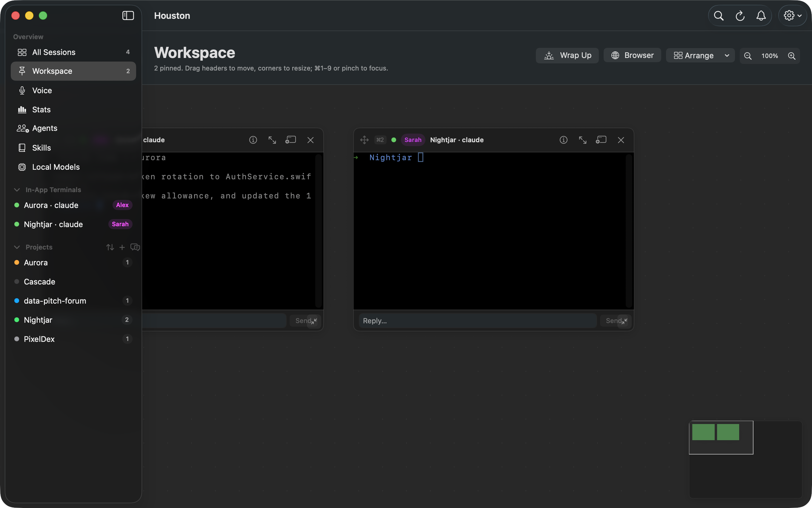This screenshot has height=508, width=812.
Task: Open the search magnifier in the title bar
Action: pos(718,16)
